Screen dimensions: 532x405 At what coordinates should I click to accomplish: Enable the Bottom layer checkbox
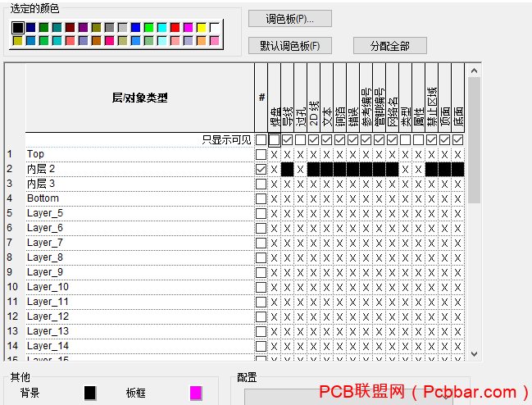[x=261, y=198]
